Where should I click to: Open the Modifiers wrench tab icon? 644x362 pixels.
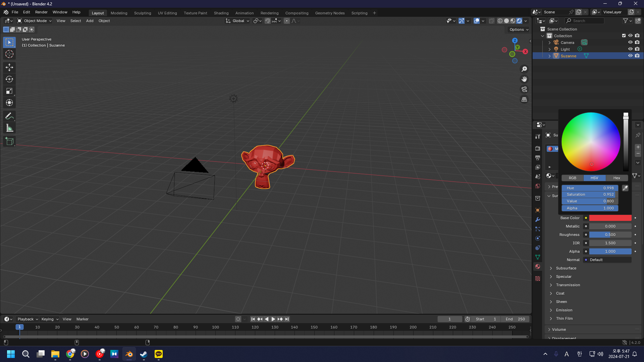[x=538, y=220]
